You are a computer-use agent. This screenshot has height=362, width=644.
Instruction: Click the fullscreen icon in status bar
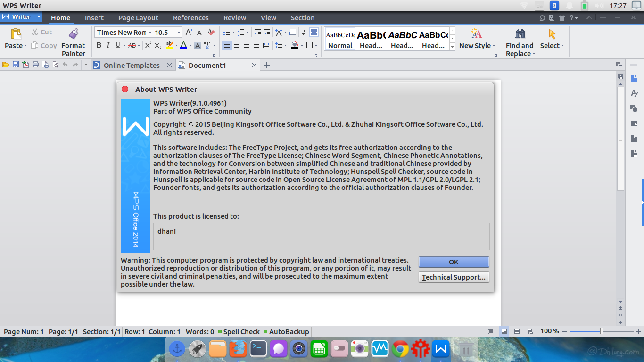491,331
